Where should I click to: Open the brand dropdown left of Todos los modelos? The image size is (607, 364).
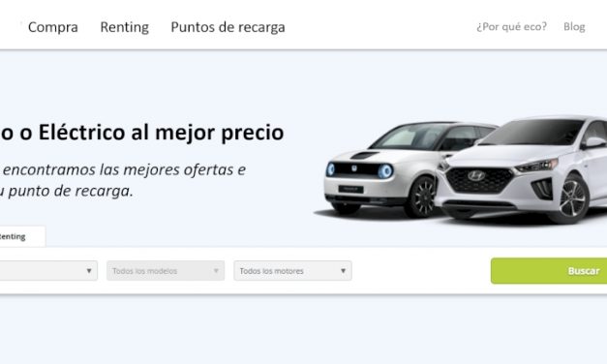point(48,271)
